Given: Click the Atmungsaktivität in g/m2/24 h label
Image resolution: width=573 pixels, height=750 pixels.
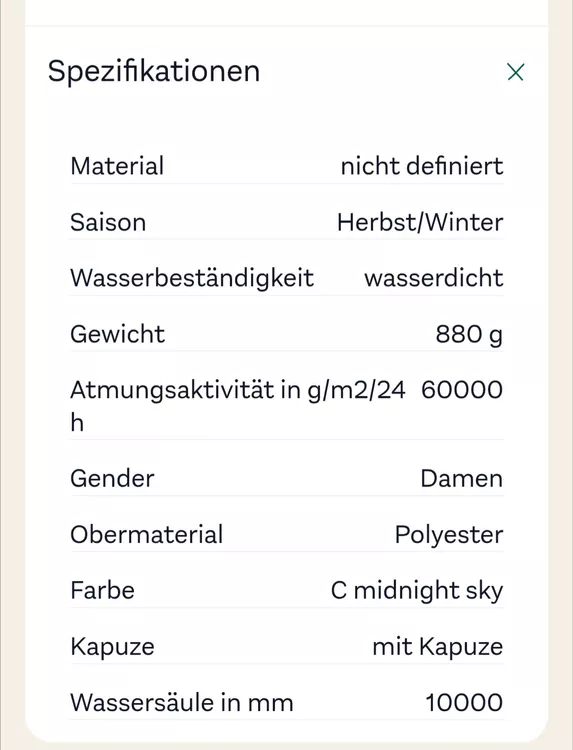Looking at the screenshot, I should point(238,406).
